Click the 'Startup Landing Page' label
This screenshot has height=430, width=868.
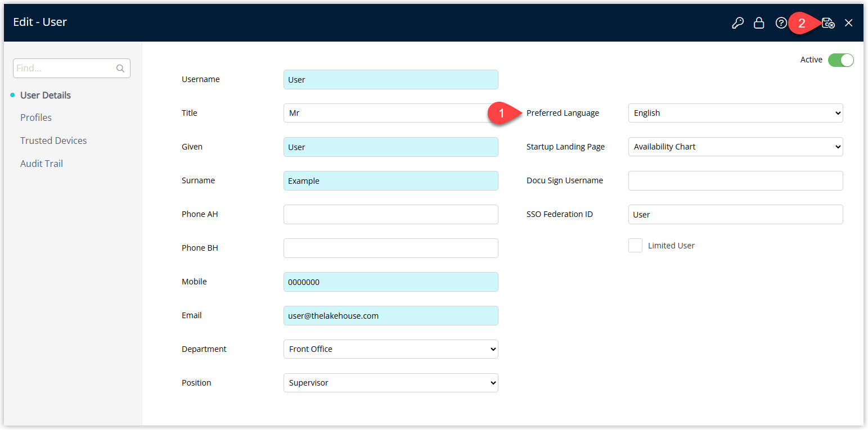pos(565,147)
